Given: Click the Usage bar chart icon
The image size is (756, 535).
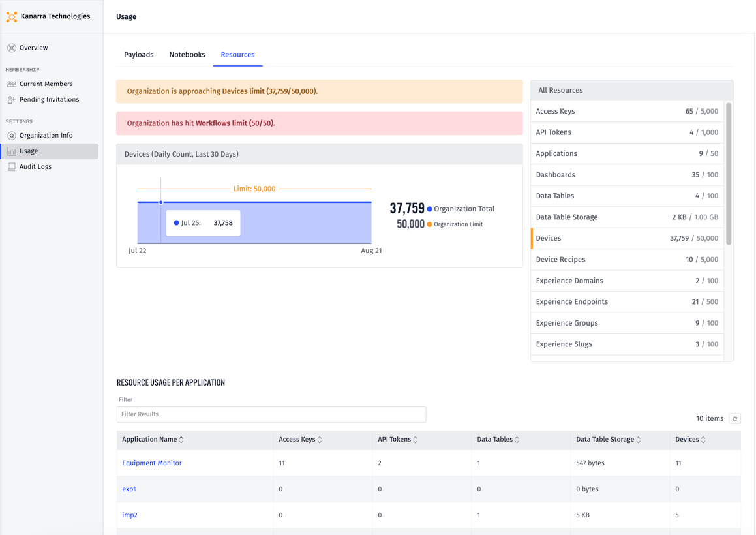Looking at the screenshot, I should pos(12,151).
